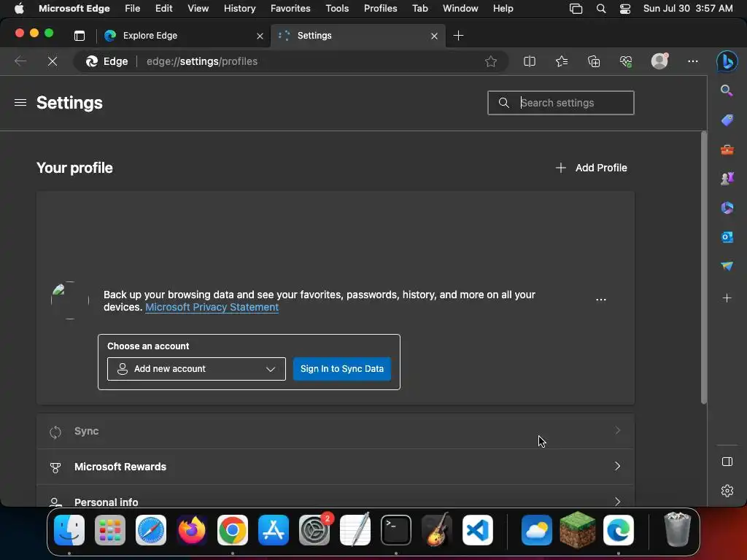Open the Tools menu
This screenshot has height=560, width=747.
point(337,9)
